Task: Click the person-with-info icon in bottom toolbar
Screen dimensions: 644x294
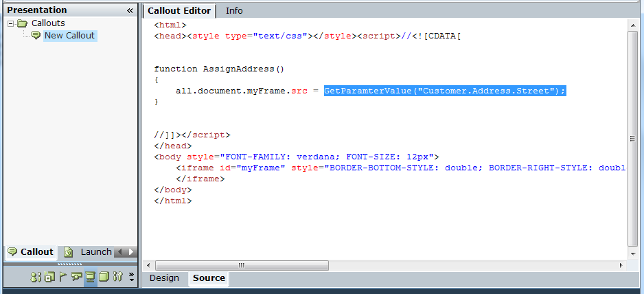Action: tap(36, 278)
